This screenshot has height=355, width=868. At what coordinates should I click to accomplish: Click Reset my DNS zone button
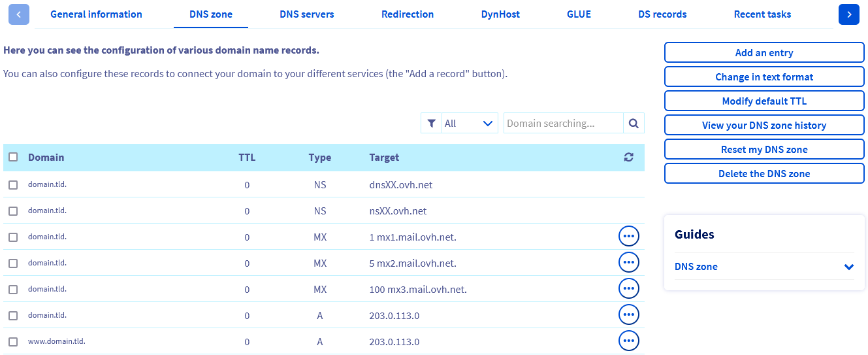764,150
